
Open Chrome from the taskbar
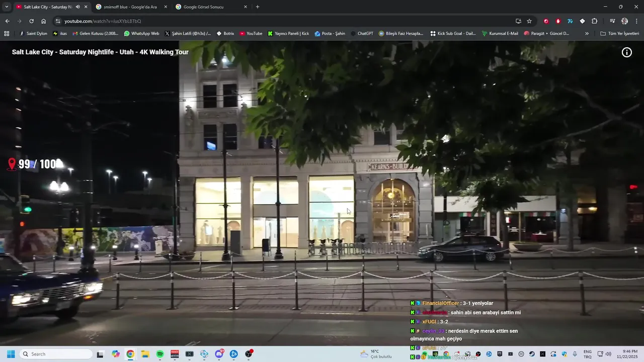130,354
